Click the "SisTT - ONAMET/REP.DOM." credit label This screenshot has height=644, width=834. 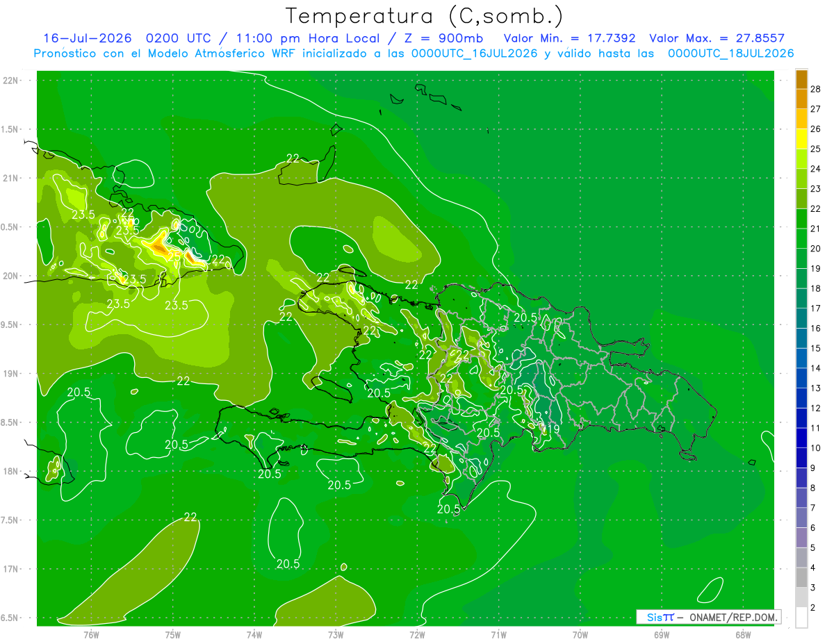708,617
